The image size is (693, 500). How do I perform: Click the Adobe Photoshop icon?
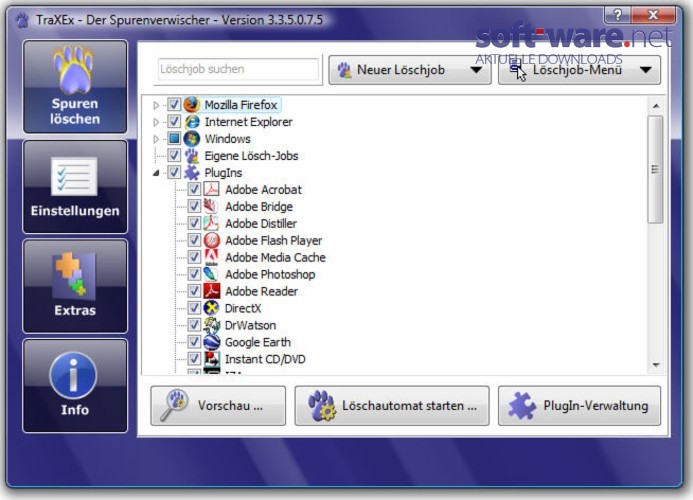212,274
